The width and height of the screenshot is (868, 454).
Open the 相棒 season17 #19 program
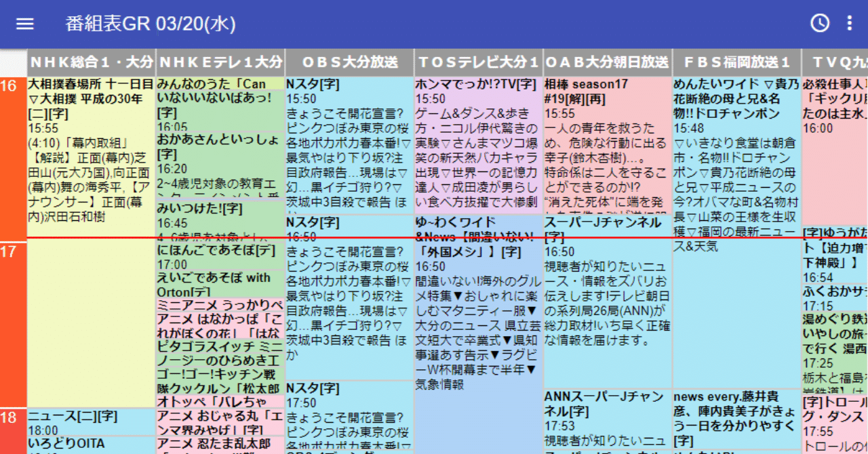click(x=608, y=146)
